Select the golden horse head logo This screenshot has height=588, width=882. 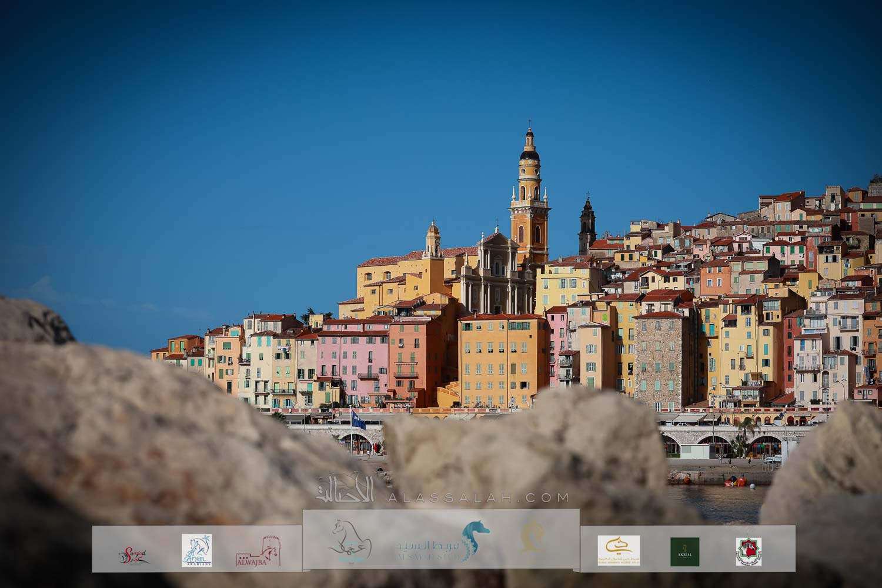coord(532,537)
